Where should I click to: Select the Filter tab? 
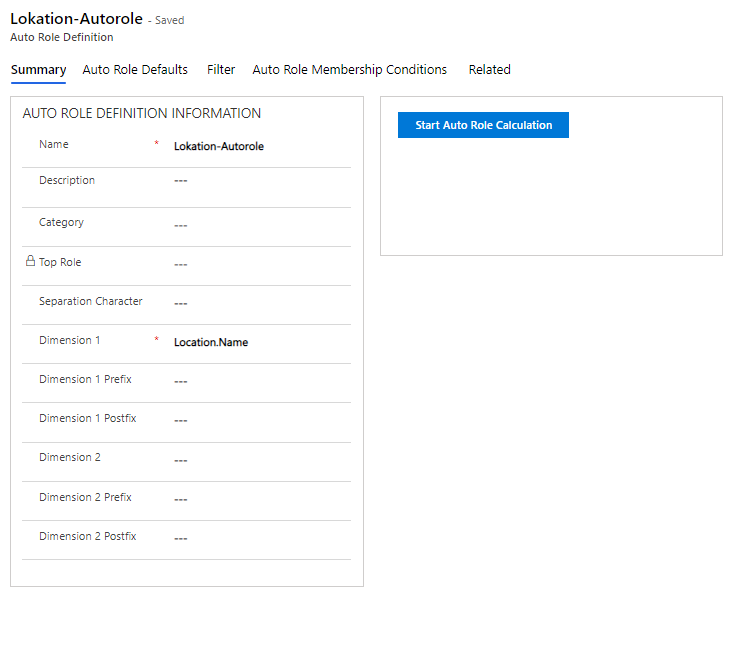click(221, 70)
